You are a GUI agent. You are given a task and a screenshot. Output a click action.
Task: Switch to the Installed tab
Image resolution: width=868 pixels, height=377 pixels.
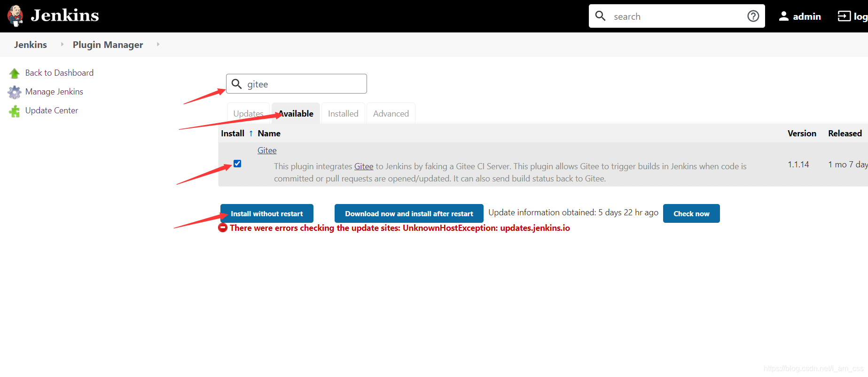(x=343, y=113)
